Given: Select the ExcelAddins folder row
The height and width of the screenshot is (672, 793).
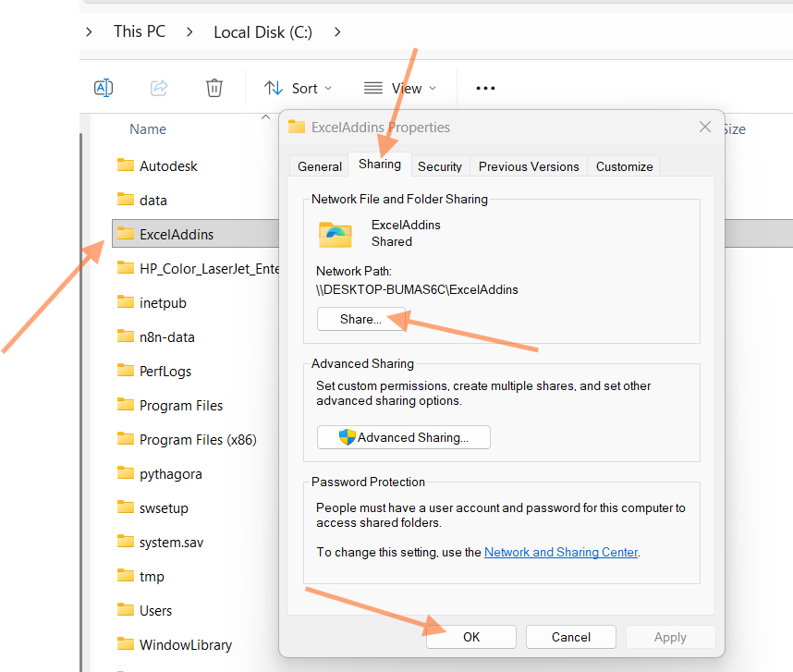Looking at the screenshot, I should 195,234.
